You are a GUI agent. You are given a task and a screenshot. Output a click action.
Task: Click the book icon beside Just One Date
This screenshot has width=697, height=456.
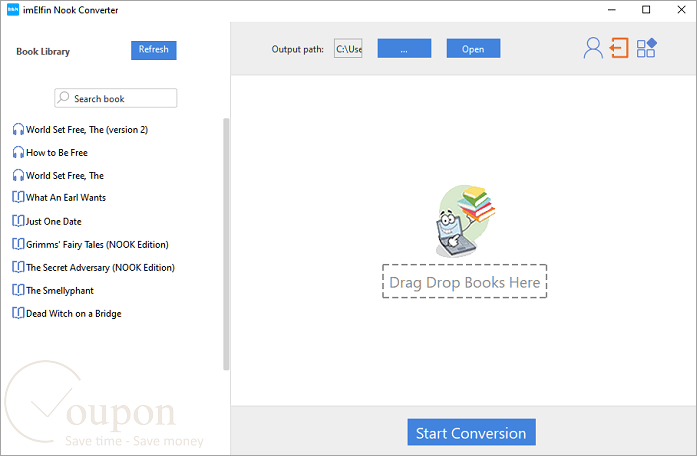click(18, 221)
